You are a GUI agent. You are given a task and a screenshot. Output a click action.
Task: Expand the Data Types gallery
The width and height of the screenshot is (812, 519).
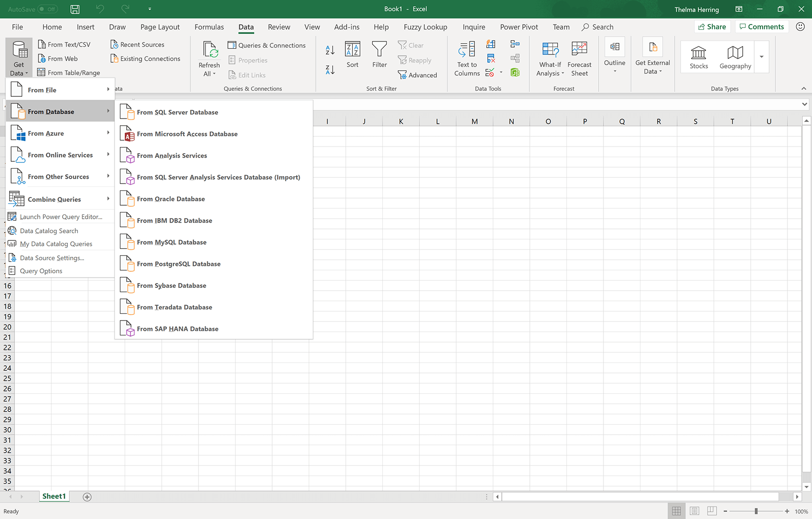[x=761, y=57]
